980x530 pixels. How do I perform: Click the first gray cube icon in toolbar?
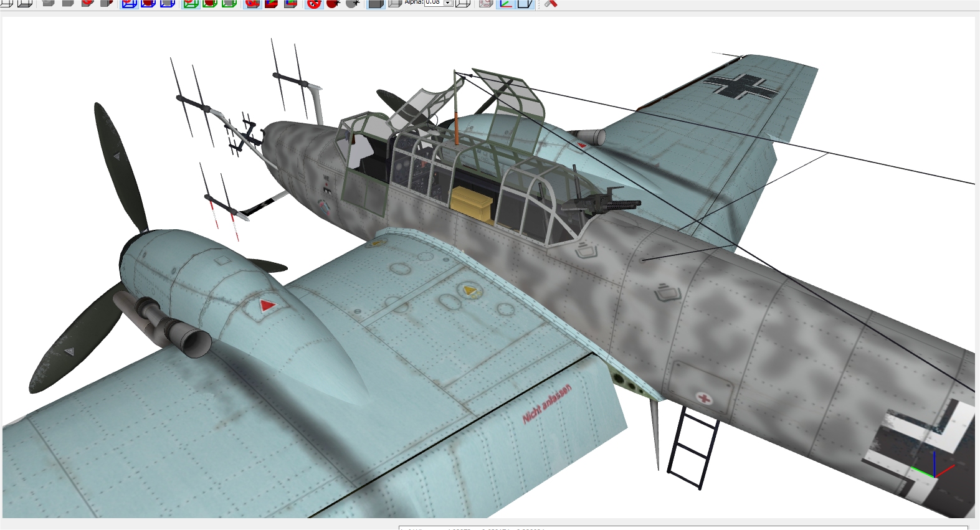click(49, 3)
